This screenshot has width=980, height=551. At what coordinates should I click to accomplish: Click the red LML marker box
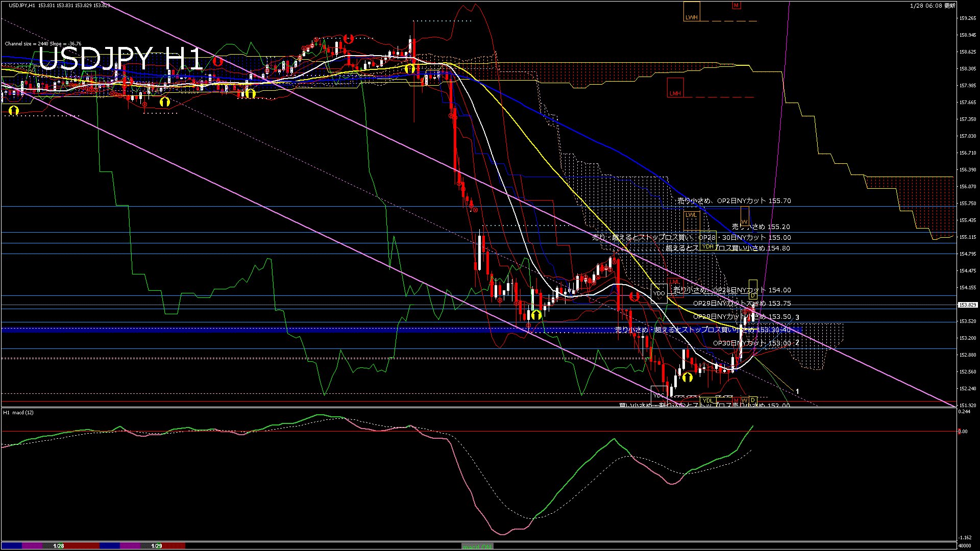(675, 282)
